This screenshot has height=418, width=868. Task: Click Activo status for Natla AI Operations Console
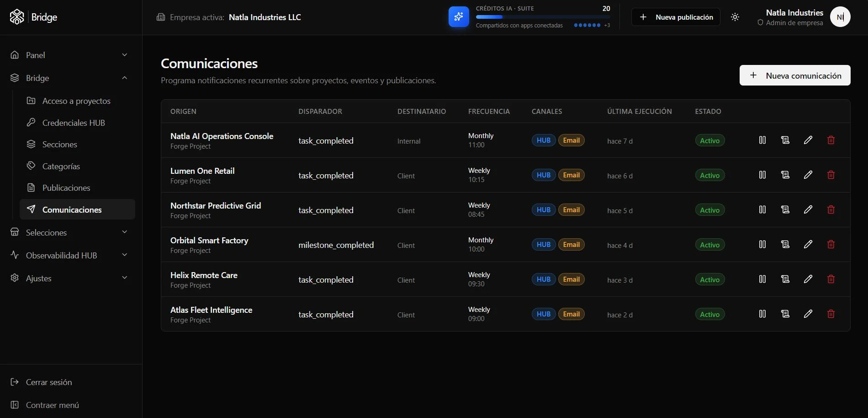710,140
